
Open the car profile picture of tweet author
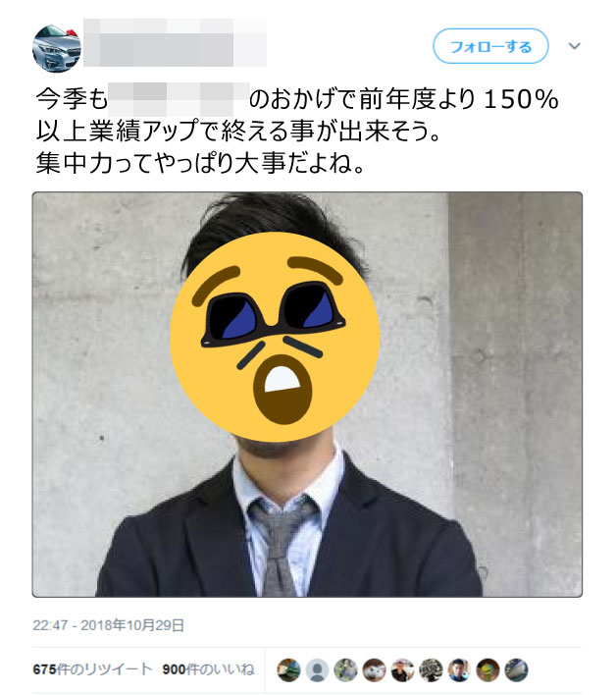pos(57,48)
